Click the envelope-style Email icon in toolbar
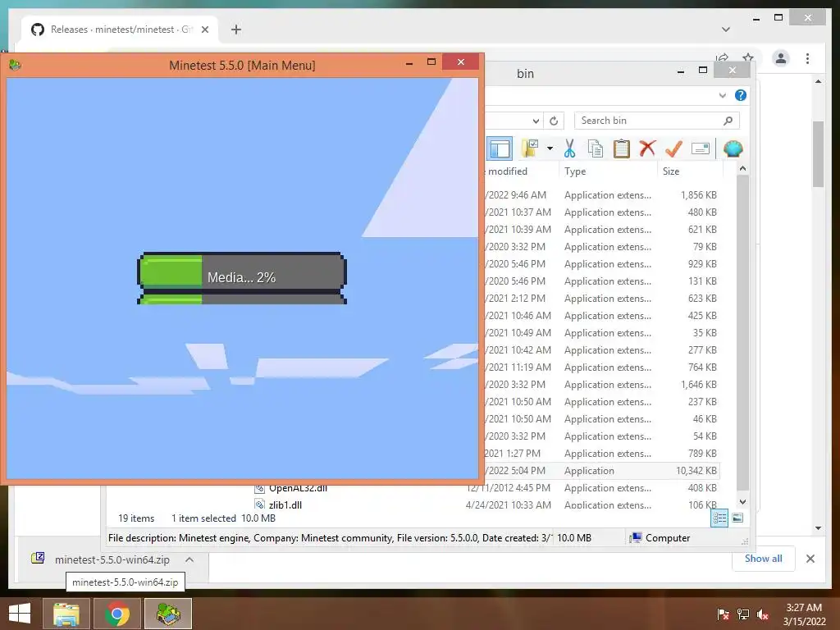Screen dimensions: 840x630 coord(701,148)
